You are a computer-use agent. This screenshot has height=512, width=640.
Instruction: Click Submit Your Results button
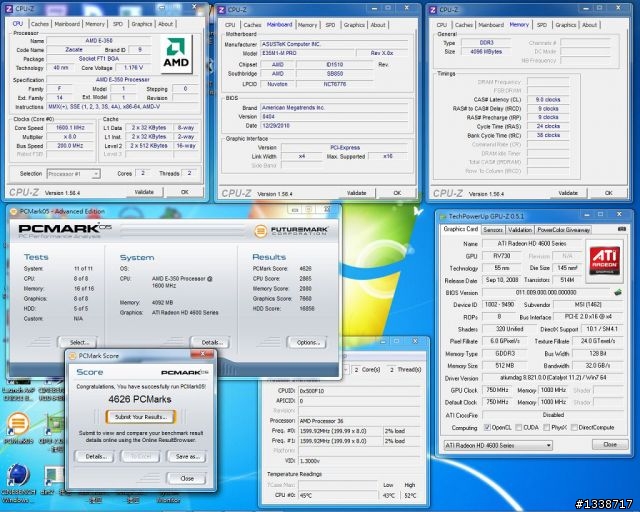141,417
